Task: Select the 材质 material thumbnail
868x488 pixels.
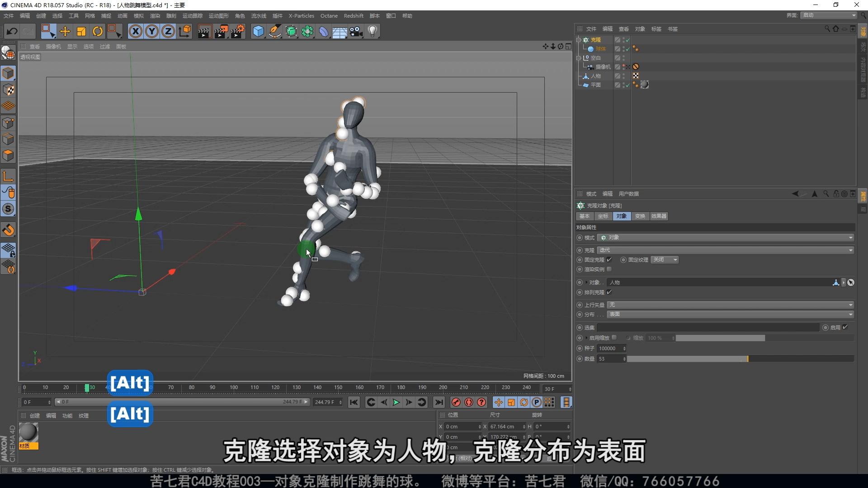Action: coord(28,432)
